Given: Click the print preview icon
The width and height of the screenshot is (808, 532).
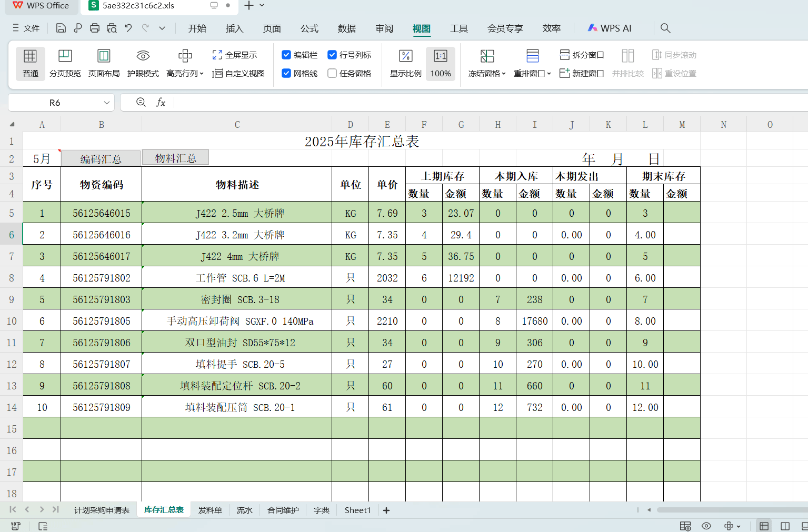Looking at the screenshot, I should pyautogui.click(x=111, y=28).
